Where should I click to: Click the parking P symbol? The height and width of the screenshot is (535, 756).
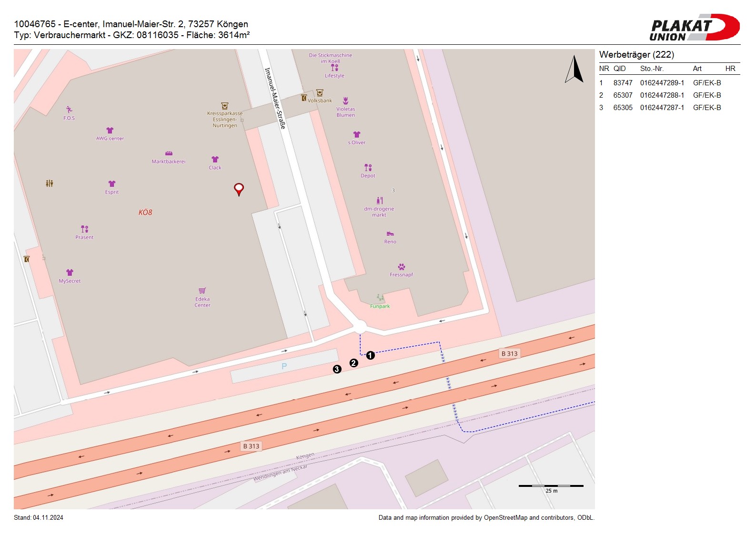(284, 366)
